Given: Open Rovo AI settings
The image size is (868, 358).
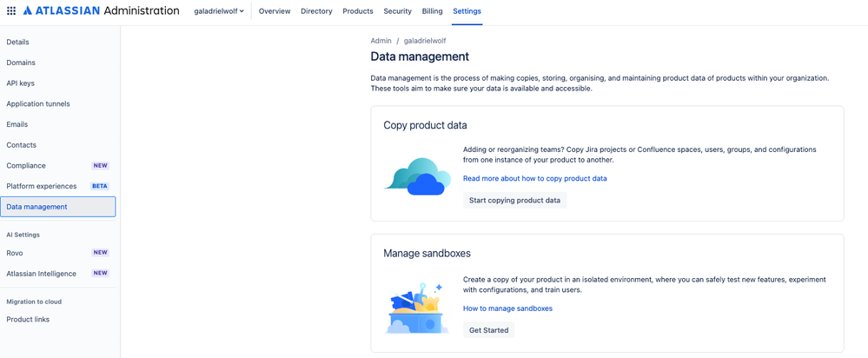Looking at the screenshot, I should tap(58, 253).
